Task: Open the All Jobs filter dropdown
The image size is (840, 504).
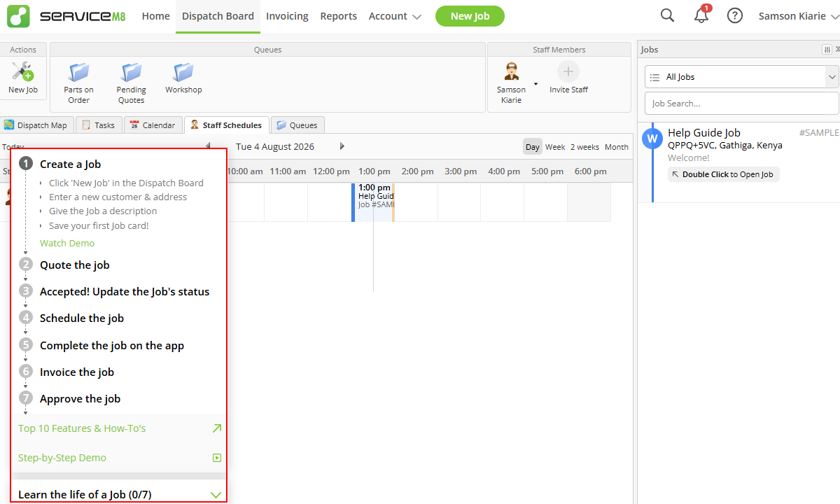Action: pos(742,77)
